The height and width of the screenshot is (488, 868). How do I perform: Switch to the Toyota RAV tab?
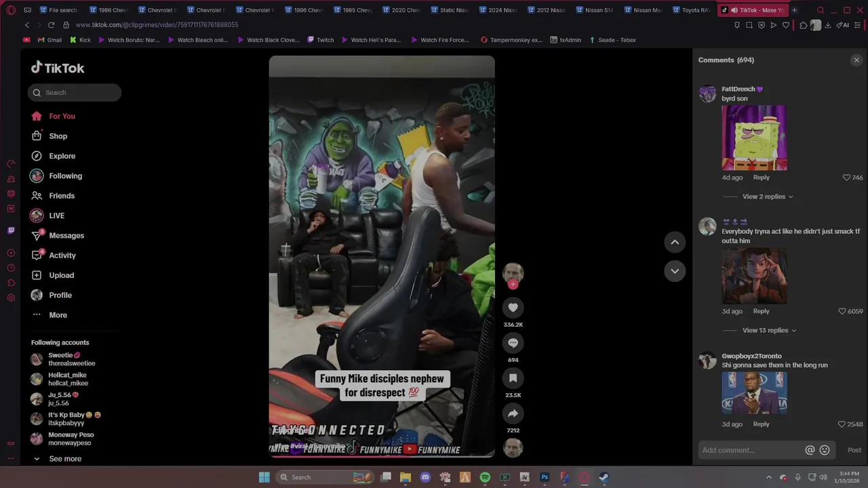pyautogui.click(x=692, y=10)
